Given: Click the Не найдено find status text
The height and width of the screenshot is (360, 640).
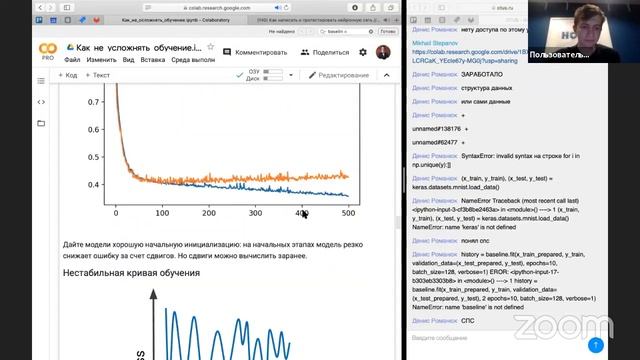Looking at the screenshot, I should pos(282,31).
